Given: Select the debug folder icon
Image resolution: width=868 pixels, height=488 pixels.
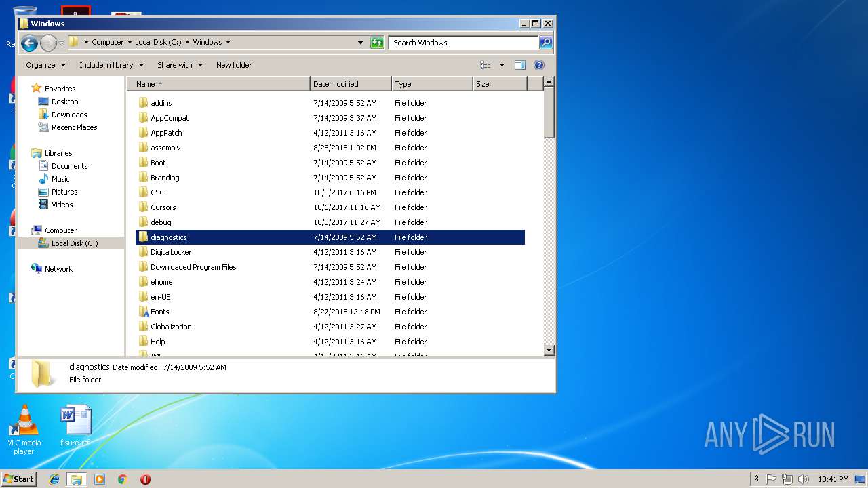Looking at the screenshot, I should pos(143,222).
